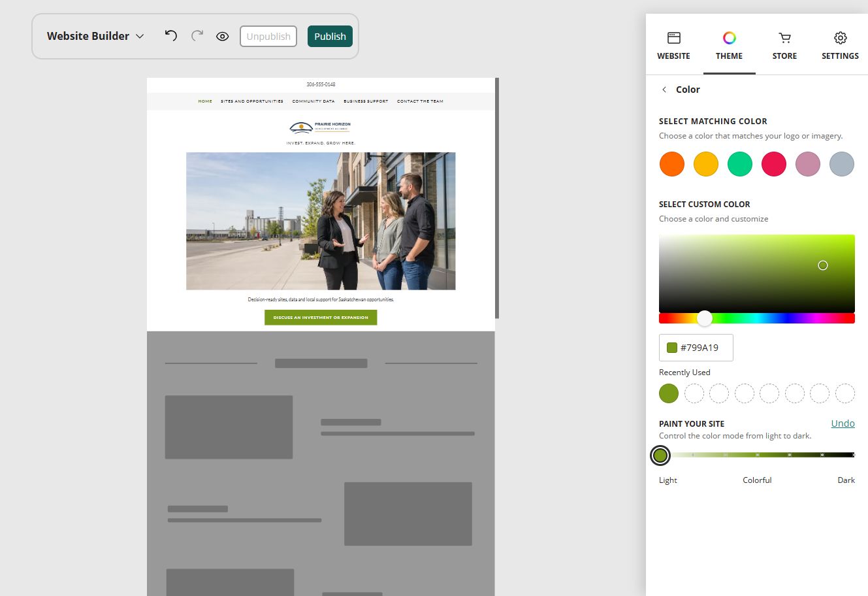
Task: Select the green matching color
Action: click(x=740, y=164)
